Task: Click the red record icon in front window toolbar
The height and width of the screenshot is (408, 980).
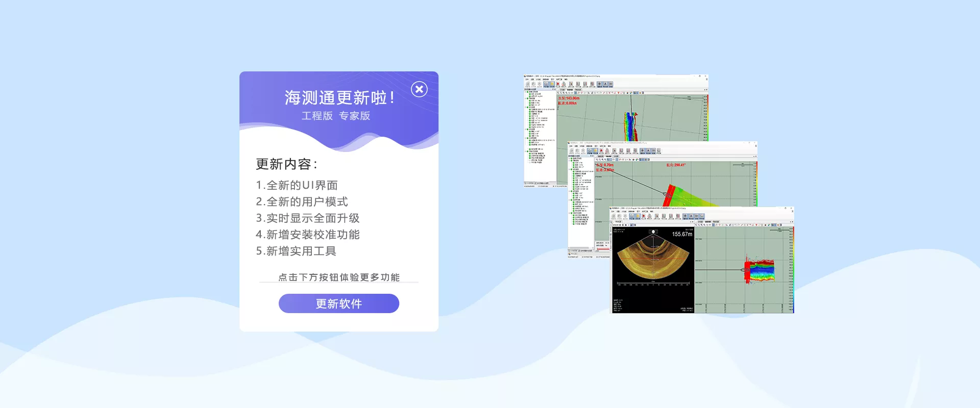Action: [644, 216]
